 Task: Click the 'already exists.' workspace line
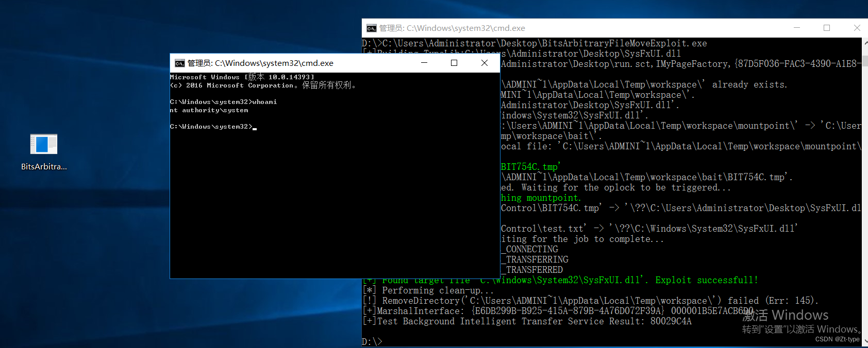[x=644, y=84]
